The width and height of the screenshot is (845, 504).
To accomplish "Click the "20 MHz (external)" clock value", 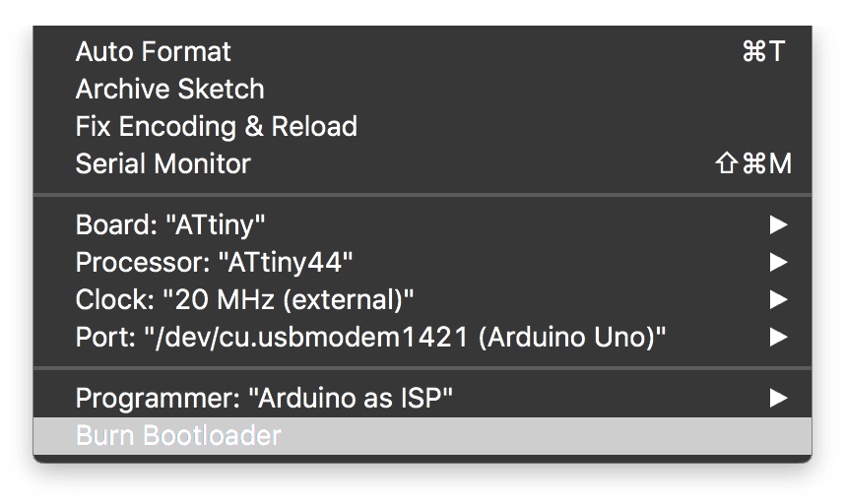I will pyautogui.click(x=288, y=300).
